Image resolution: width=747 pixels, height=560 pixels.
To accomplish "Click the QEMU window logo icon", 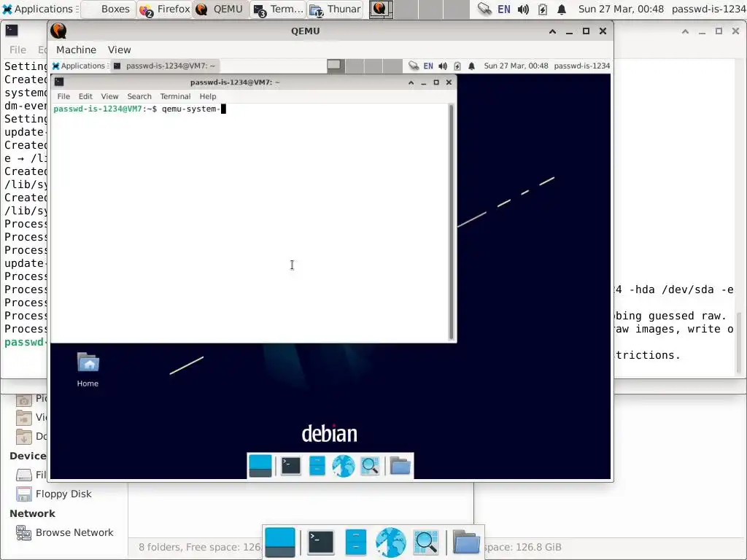I will pyautogui.click(x=58, y=31).
